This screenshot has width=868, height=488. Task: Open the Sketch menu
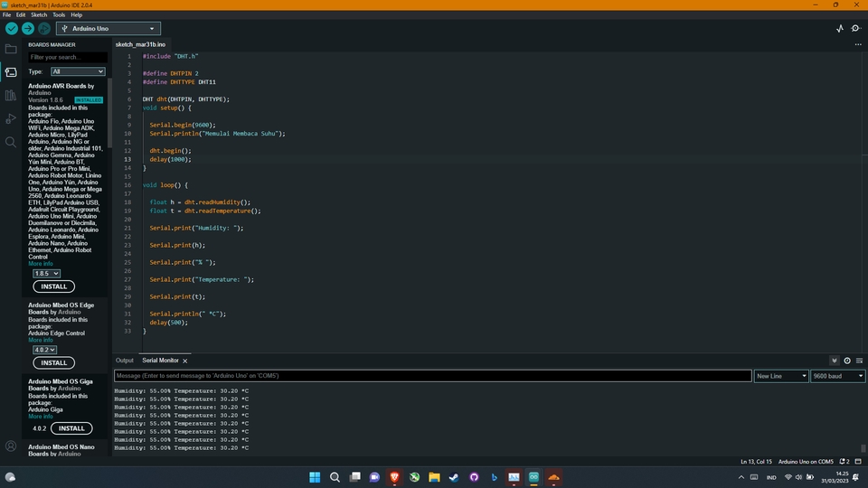coord(39,15)
